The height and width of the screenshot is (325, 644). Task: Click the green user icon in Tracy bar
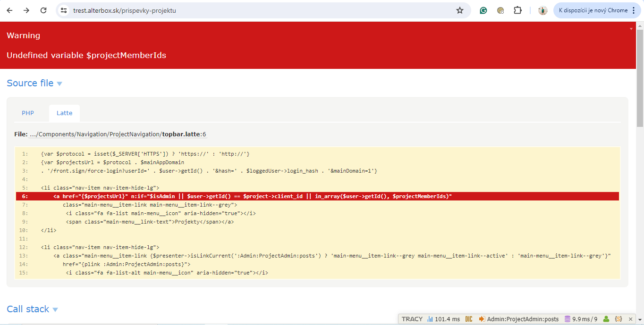point(606,319)
